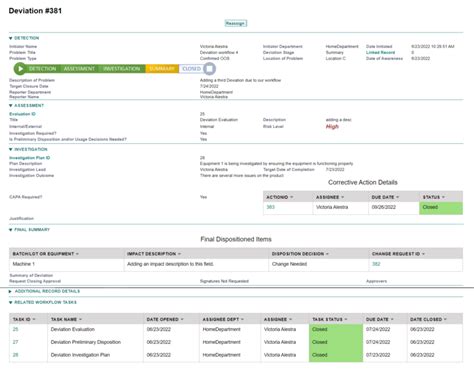This screenshot has width=474, height=371.
Task: Click the green play circle on the workflow bar
Action: [x=20, y=69]
